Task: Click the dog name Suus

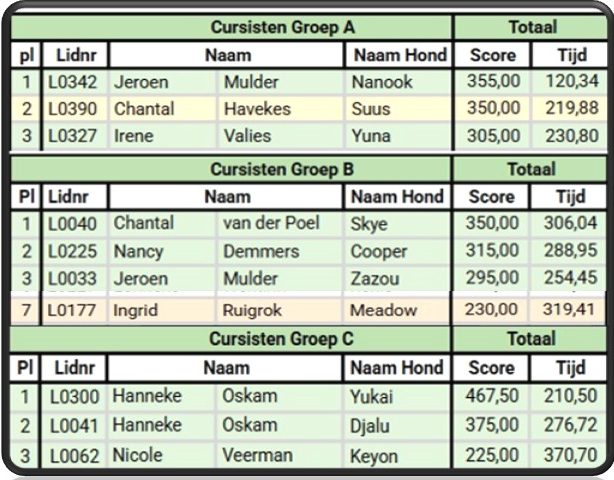Action: tap(370, 108)
